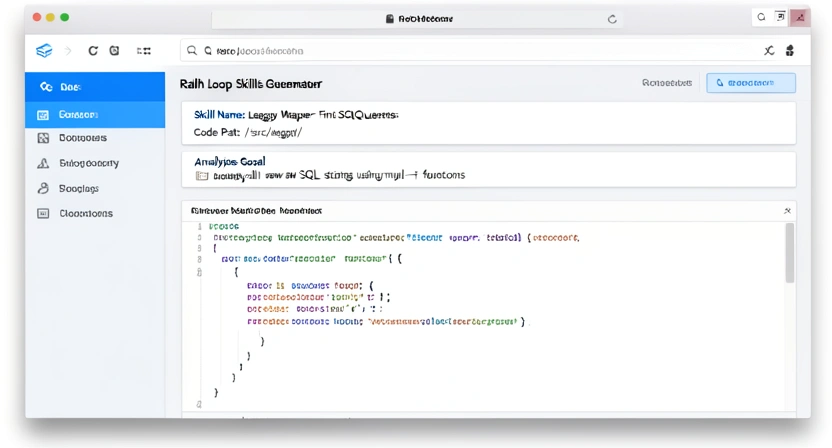Click the 'Ralh Loop Skills' page heading
Screen dimensions: 832x448
250,84
